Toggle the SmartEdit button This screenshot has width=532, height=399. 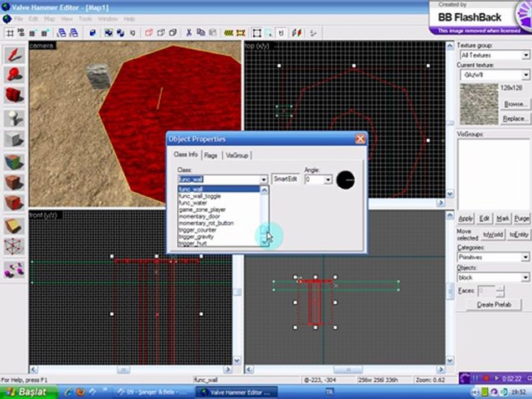click(285, 179)
